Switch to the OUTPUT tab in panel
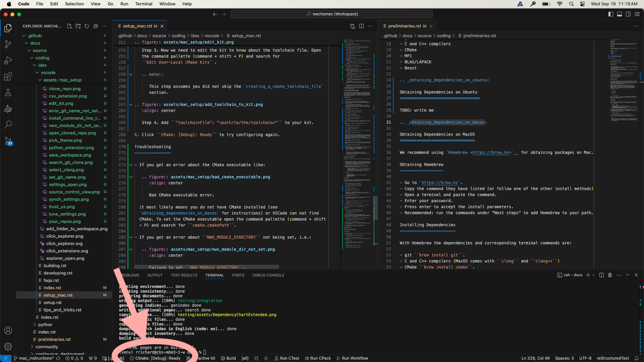Image resolution: width=644 pixels, height=362 pixels. pyautogui.click(x=155, y=275)
